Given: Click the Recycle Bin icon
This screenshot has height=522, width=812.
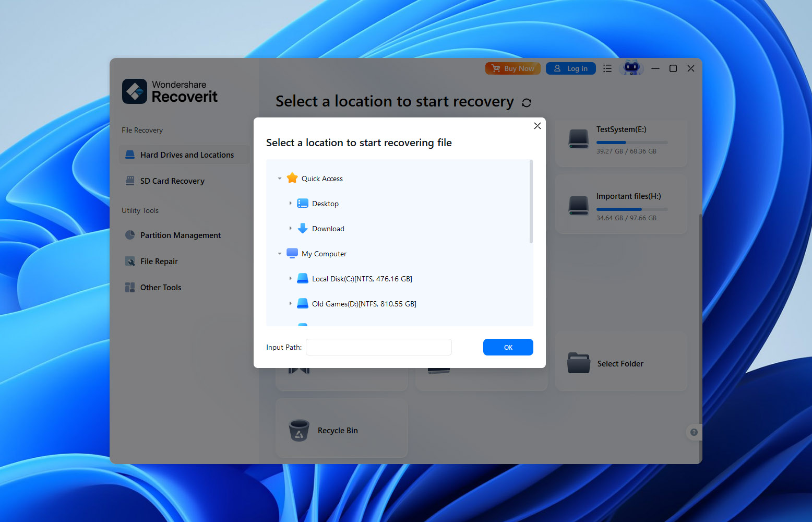Looking at the screenshot, I should (x=299, y=431).
